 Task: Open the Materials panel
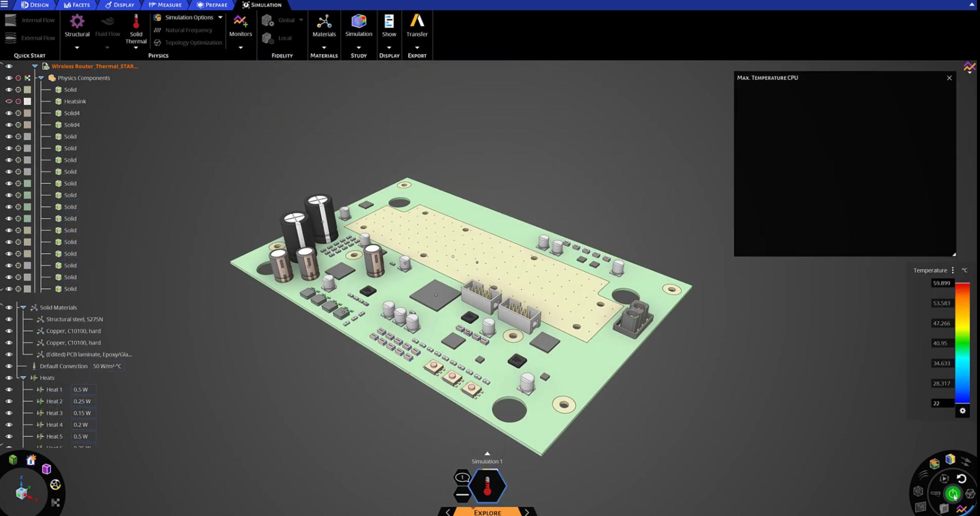324,26
